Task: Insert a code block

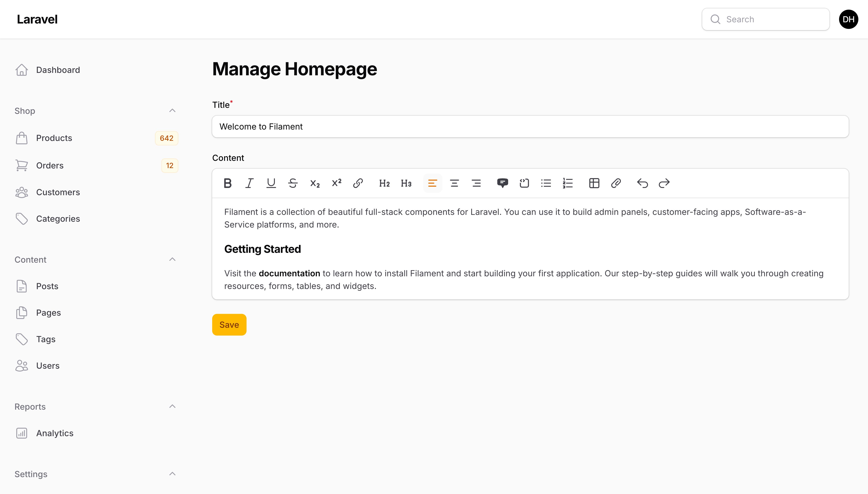Action: click(524, 183)
